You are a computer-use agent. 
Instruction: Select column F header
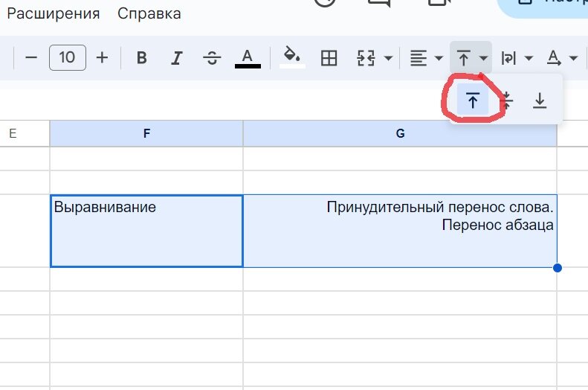tap(146, 133)
